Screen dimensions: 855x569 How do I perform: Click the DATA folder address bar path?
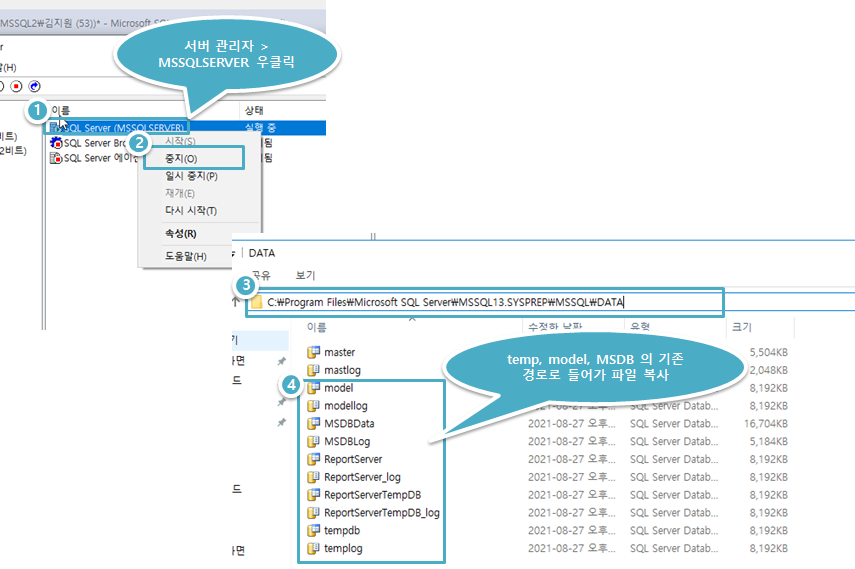pyautogui.click(x=445, y=302)
